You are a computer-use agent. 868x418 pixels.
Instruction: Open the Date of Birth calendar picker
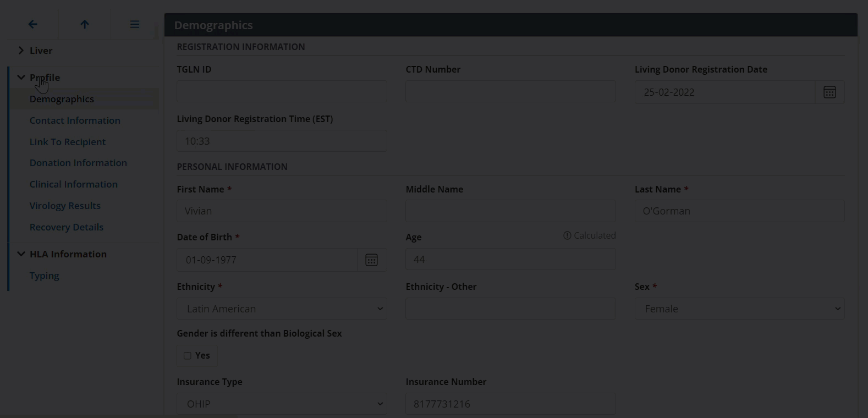point(372,260)
